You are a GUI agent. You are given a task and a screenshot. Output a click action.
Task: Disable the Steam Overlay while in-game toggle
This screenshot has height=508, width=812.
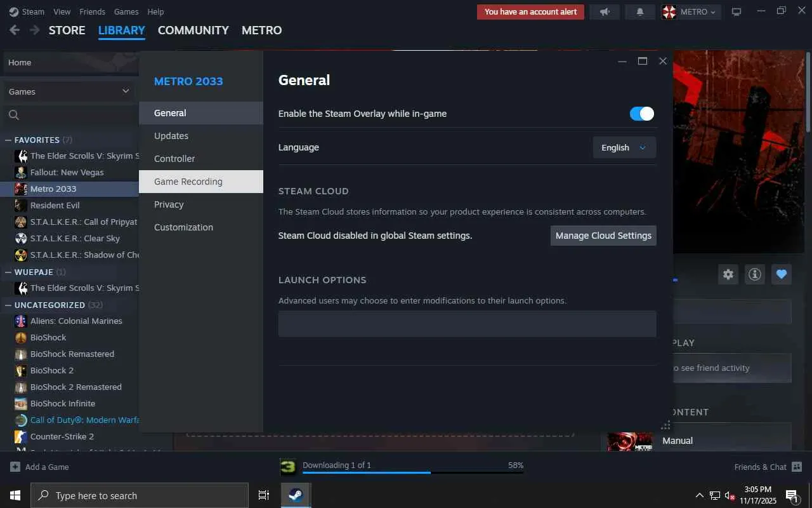pyautogui.click(x=641, y=114)
